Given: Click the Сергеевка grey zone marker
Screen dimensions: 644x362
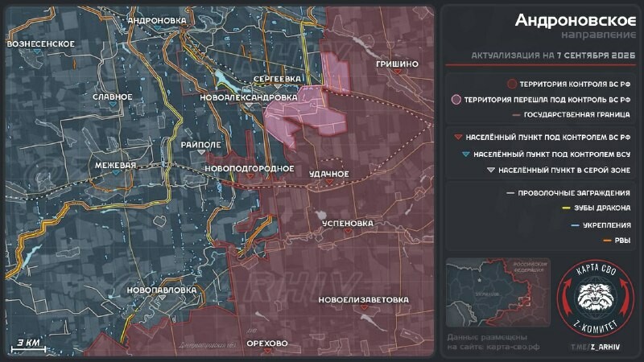Looking at the screenshot, I should pyautogui.click(x=278, y=86).
